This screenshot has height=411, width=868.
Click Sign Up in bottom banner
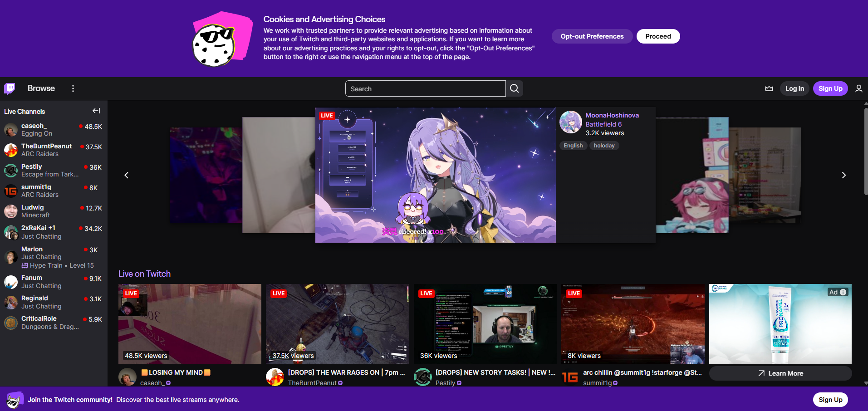pos(830,400)
